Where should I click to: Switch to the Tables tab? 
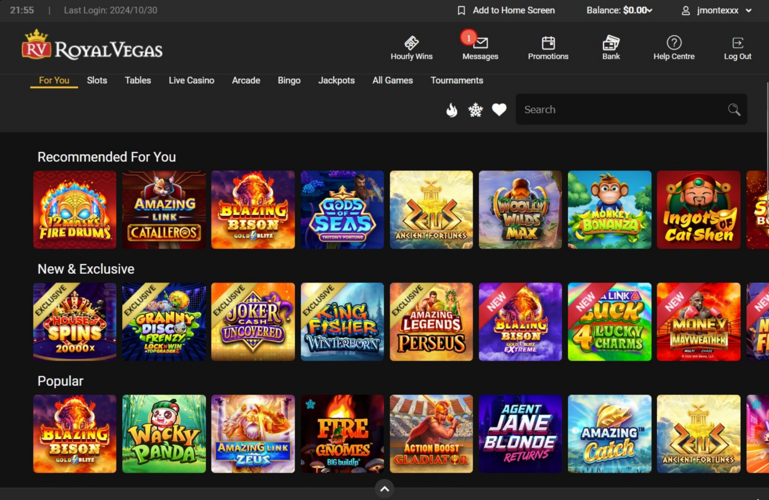coord(138,80)
